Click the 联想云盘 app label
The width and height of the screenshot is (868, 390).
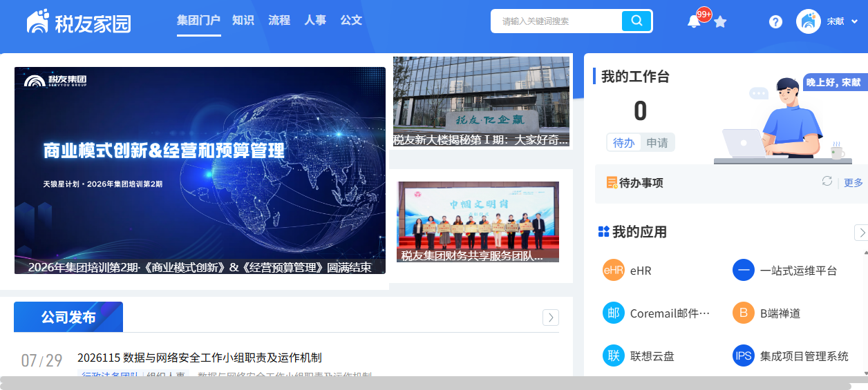(652, 357)
